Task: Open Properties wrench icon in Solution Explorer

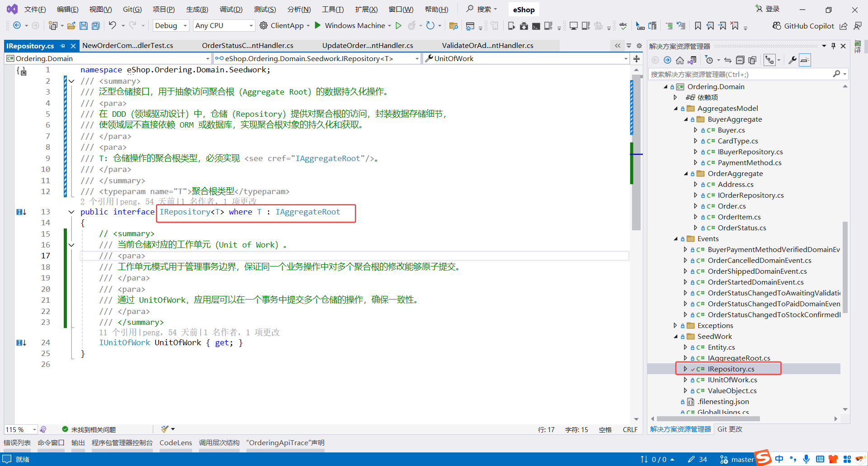Action: [x=792, y=60]
